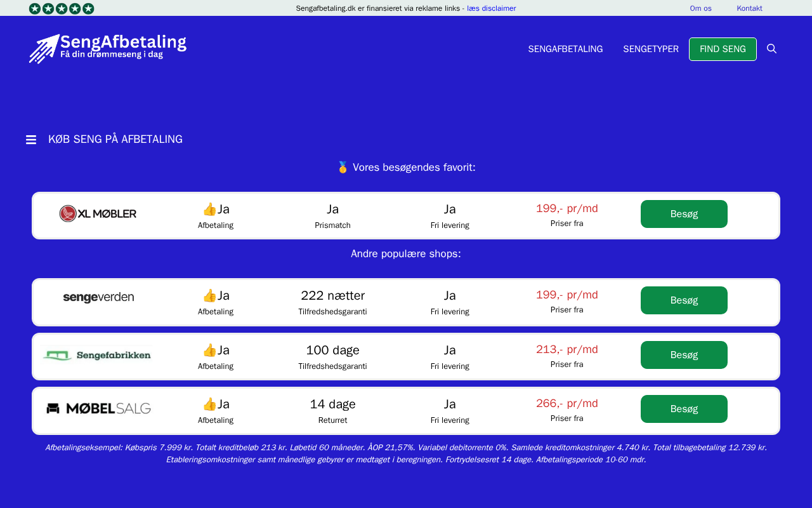Click Fri levering label in XL Møbler row

450,225
